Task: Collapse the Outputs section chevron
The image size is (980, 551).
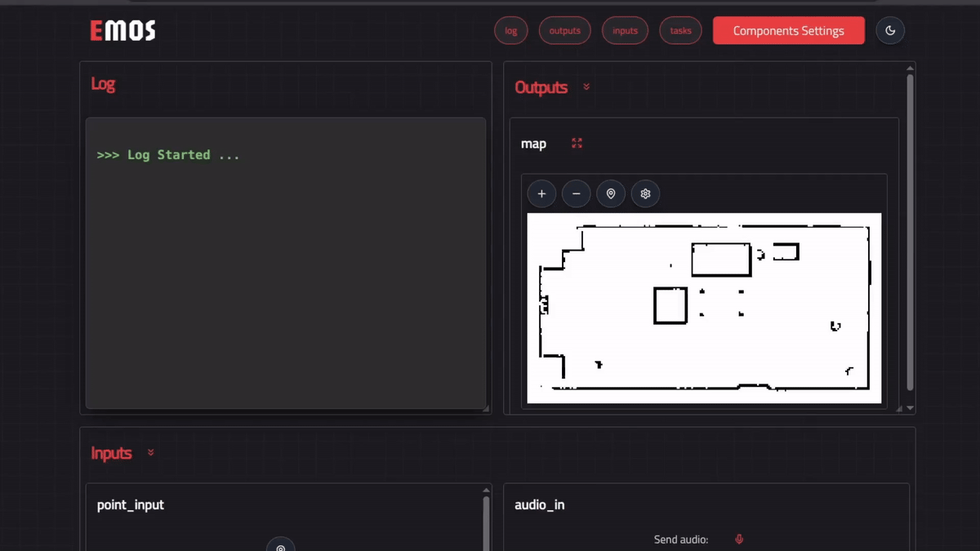Action: click(x=586, y=87)
